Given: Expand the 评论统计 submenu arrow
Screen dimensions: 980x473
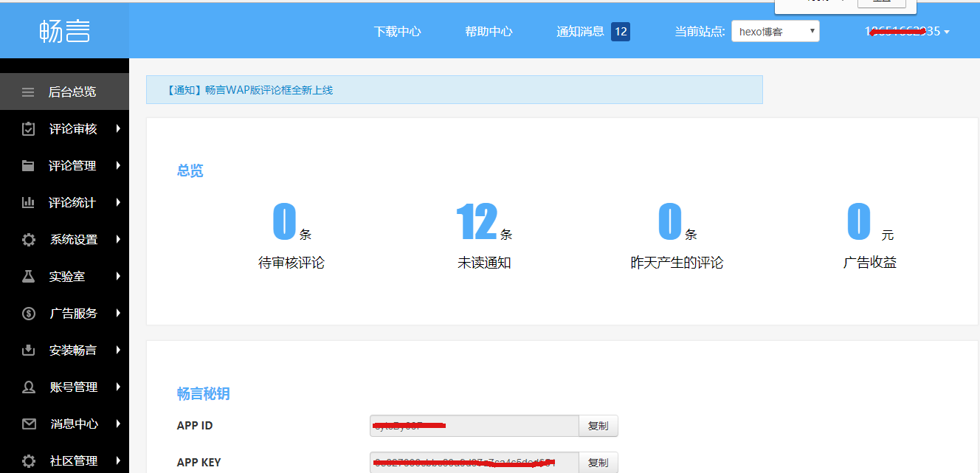Looking at the screenshot, I should tap(118, 203).
